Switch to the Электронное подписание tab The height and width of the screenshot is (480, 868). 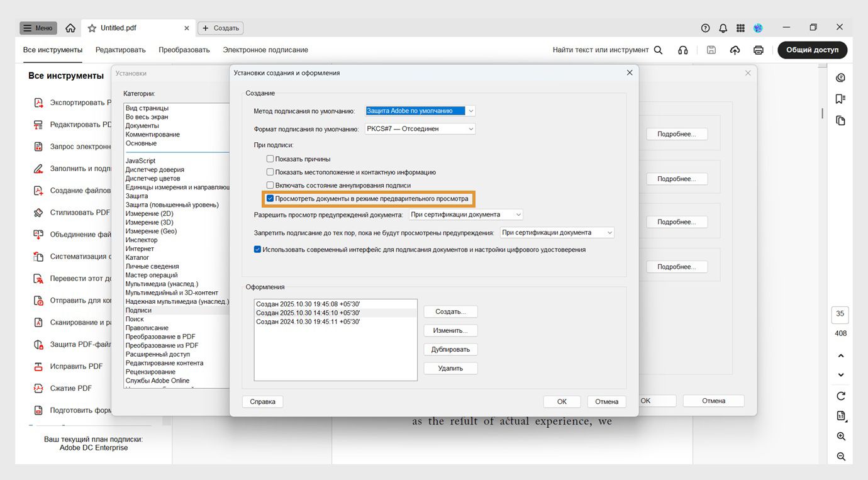265,50
